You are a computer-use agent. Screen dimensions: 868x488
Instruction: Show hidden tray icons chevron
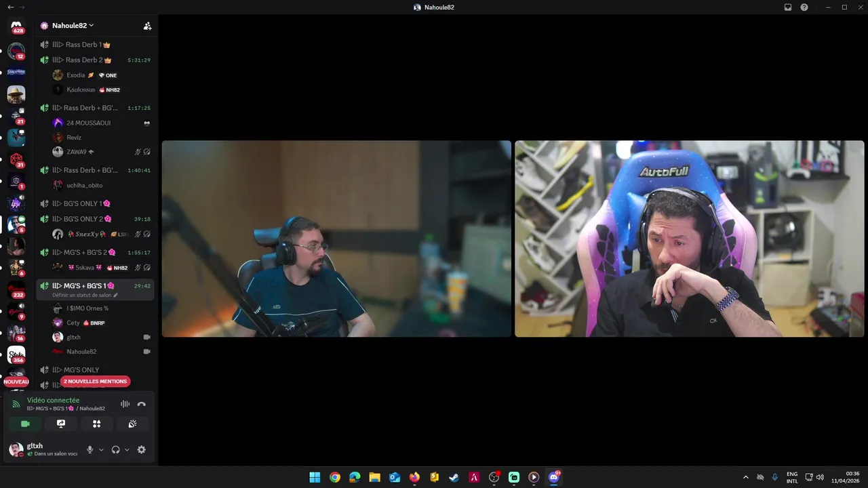tap(746, 477)
